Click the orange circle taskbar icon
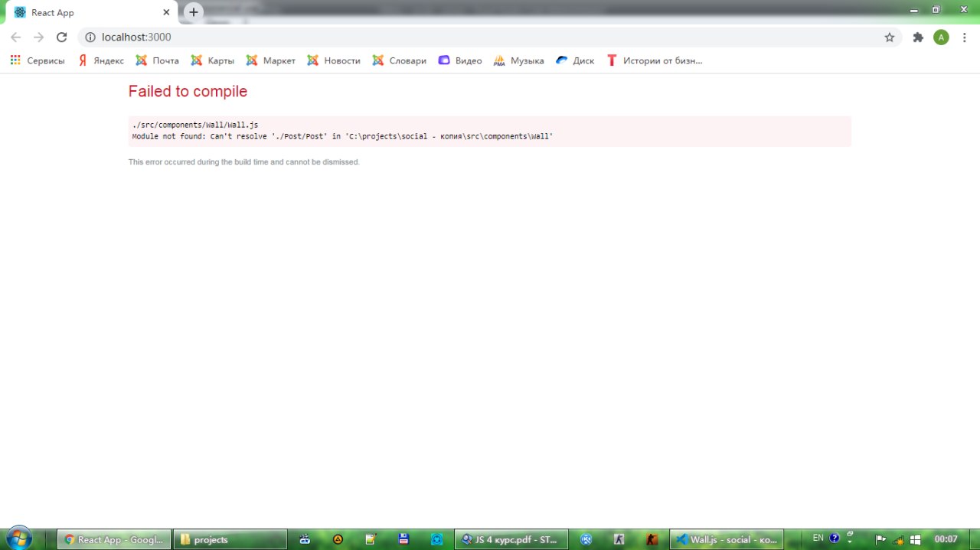This screenshot has height=550, width=980. (338, 539)
